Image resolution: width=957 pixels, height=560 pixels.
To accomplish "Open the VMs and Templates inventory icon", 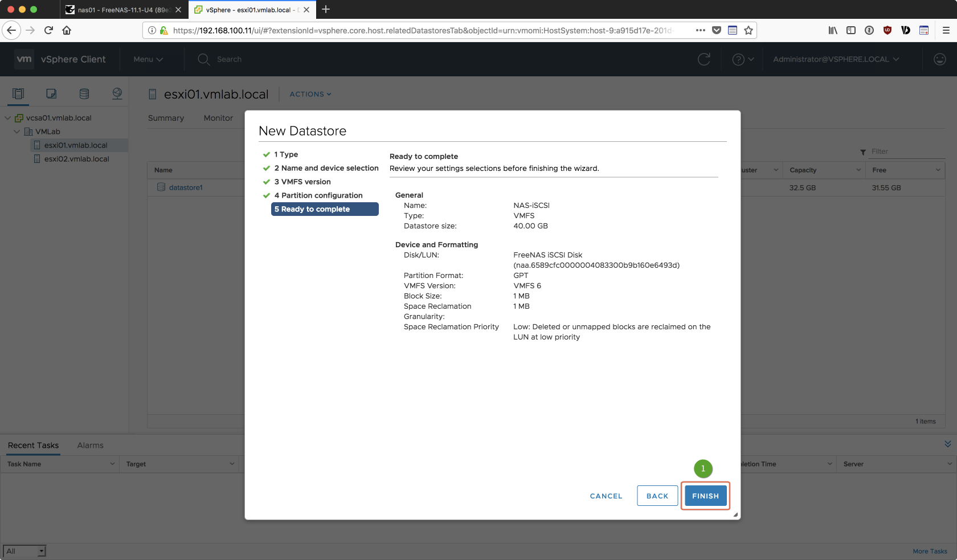I will click(x=51, y=94).
